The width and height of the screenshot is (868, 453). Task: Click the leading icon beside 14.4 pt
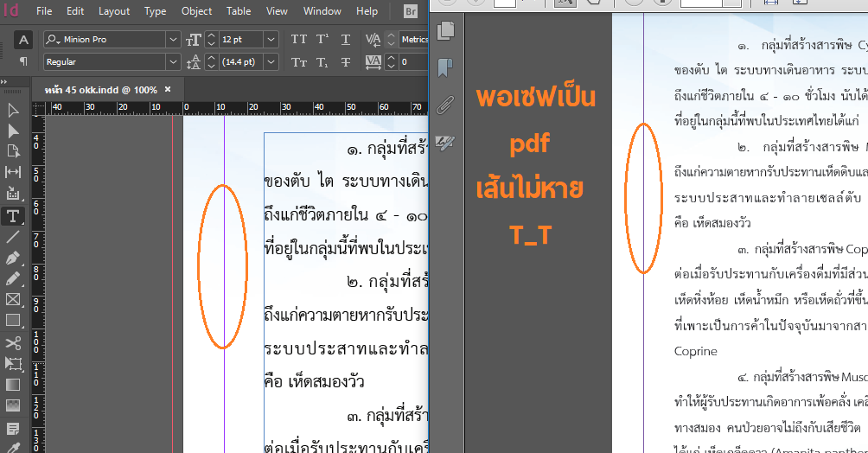[x=193, y=62]
